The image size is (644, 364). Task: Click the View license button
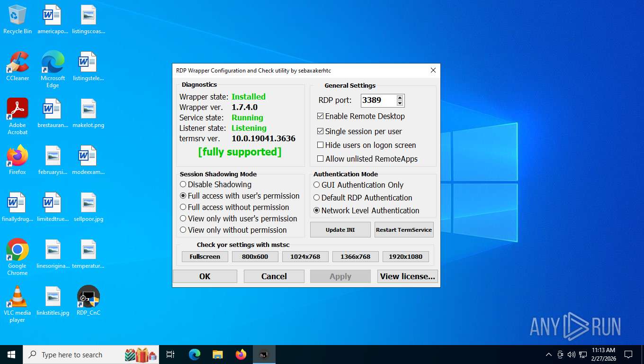pos(407,276)
